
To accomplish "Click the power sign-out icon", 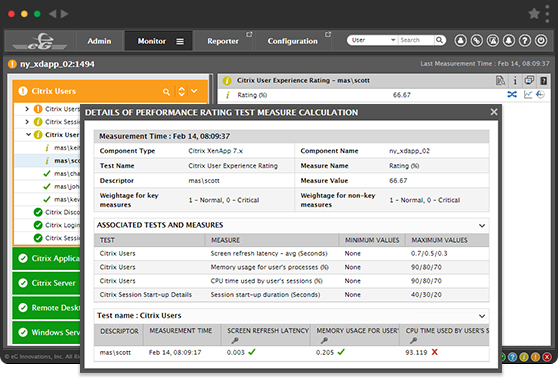I will click(x=541, y=41).
